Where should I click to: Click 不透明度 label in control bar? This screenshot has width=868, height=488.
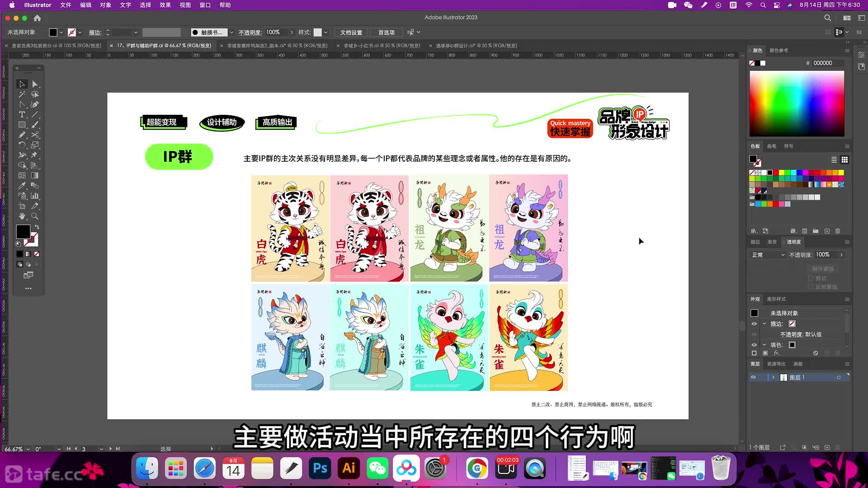[x=250, y=33]
